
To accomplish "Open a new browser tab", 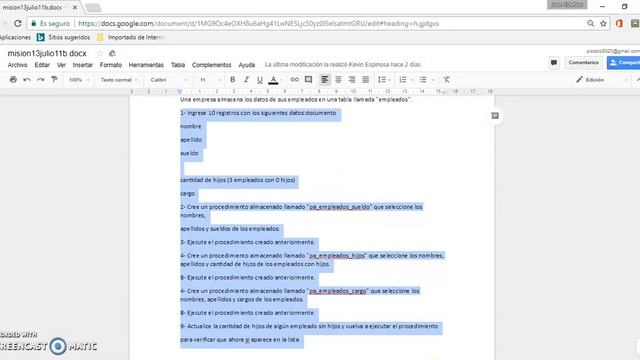I will coord(93,7).
